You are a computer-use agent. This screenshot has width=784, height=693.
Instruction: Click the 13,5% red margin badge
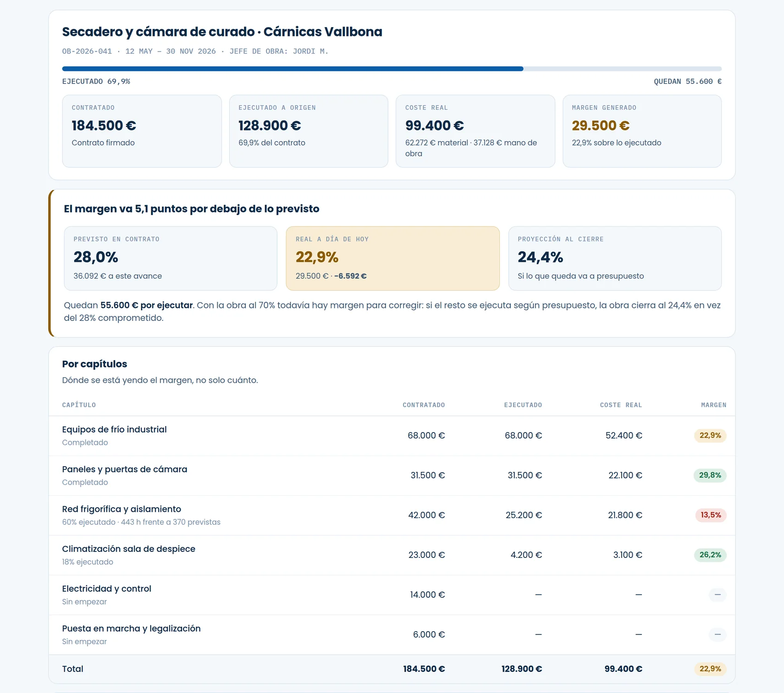711,515
